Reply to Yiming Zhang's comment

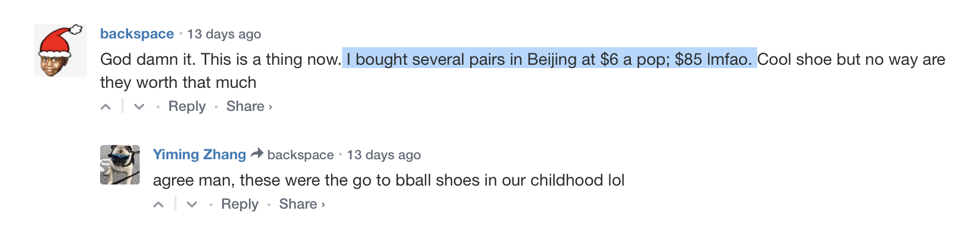[240, 204]
